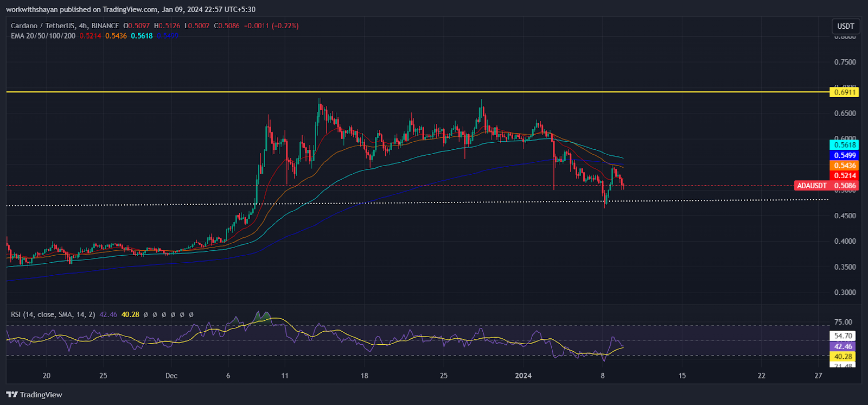Click the yellow 0.6911 price label
This screenshot has height=405, width=868.
coord(845,92)
